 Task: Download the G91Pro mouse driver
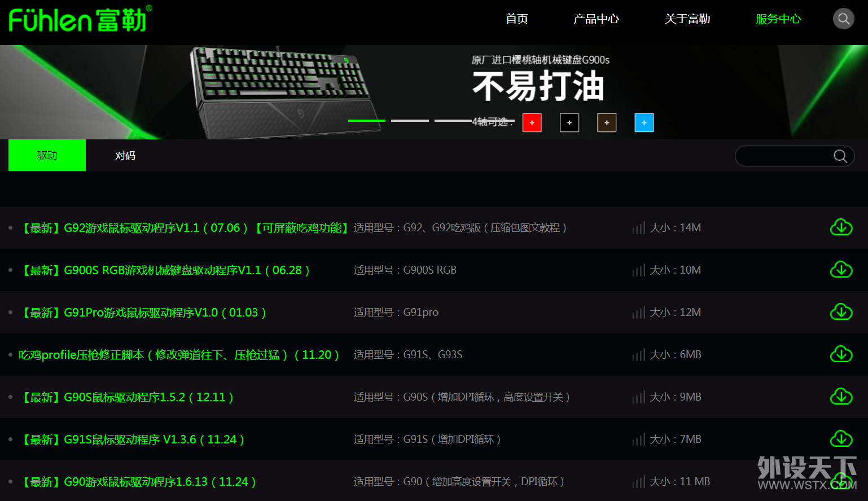[841, 312]
